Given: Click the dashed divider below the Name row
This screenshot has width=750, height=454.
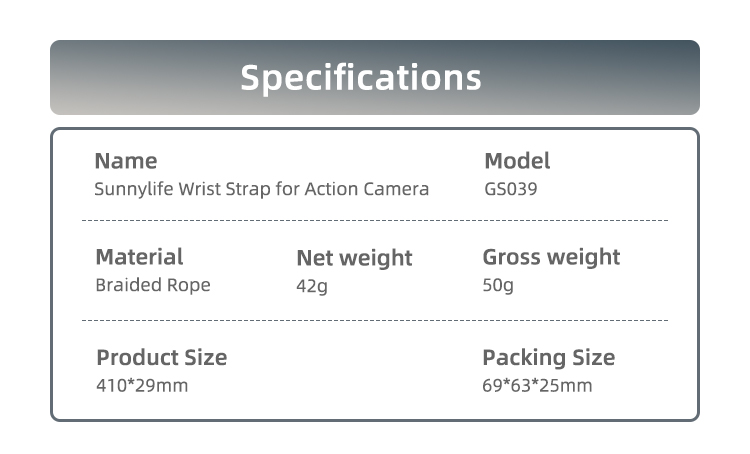Looking at the screenshot, I should [374, 220].
